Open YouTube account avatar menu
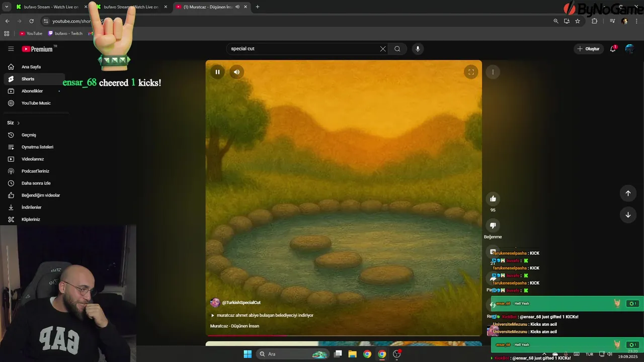The image size is (644, 362). coord(629,49)
